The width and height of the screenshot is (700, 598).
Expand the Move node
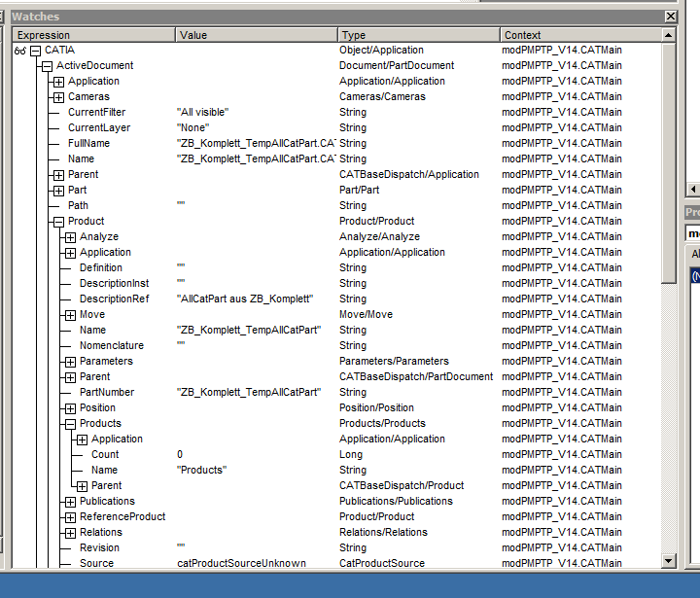(x=70, y=315)
